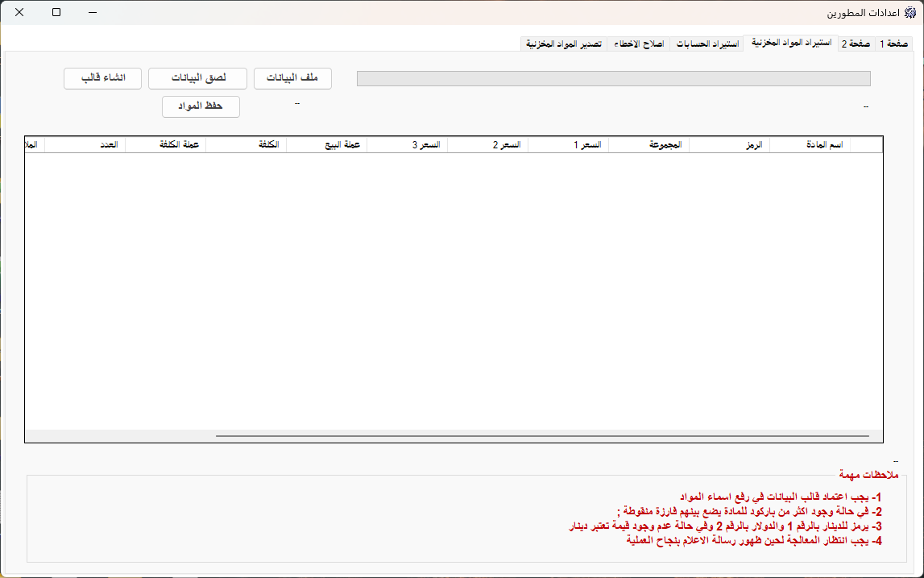This screenshot has width=924, height=578.
Task: Click note 3 about dinar and dollar
Action: (x=725, y=526)
